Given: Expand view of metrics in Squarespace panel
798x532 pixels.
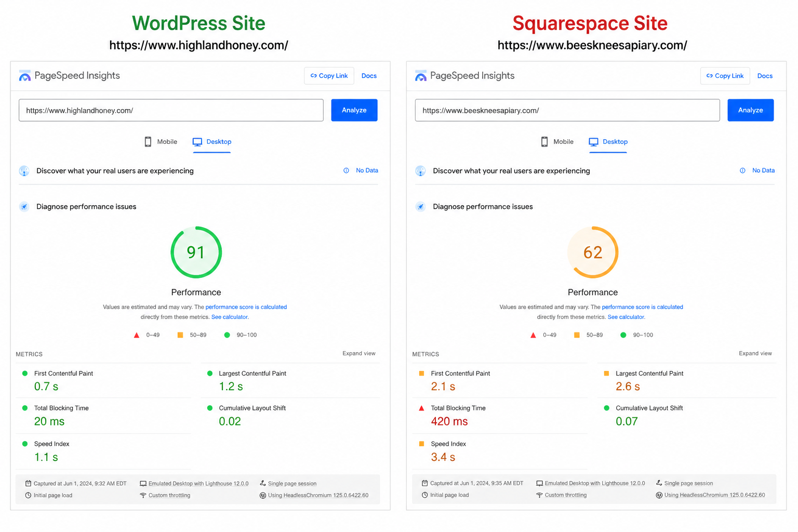Looking at the screenshot, I should pos(755,353).
